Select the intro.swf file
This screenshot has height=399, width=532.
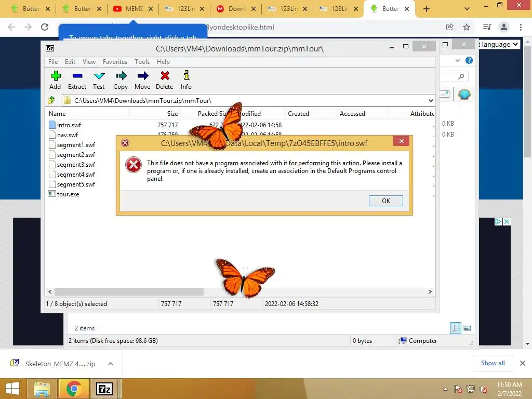click(x=69, y=125)
